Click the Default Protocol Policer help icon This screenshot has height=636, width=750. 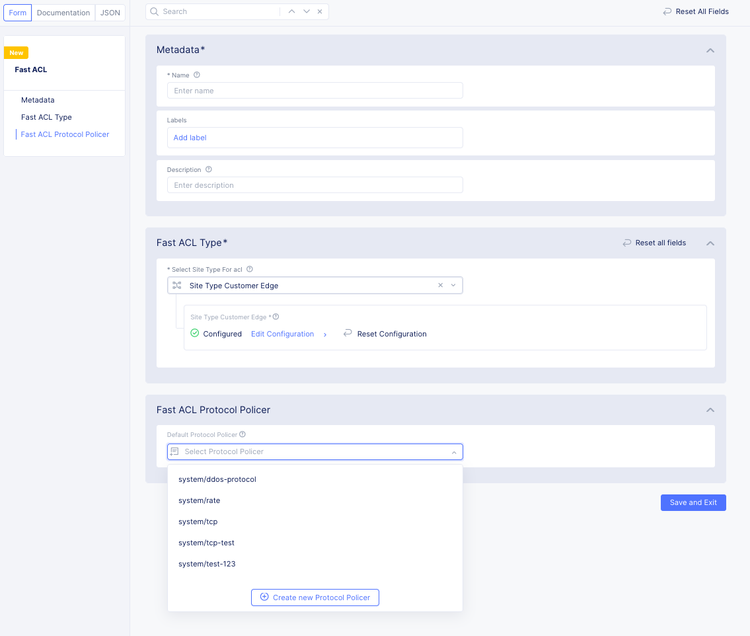(243, 435)
